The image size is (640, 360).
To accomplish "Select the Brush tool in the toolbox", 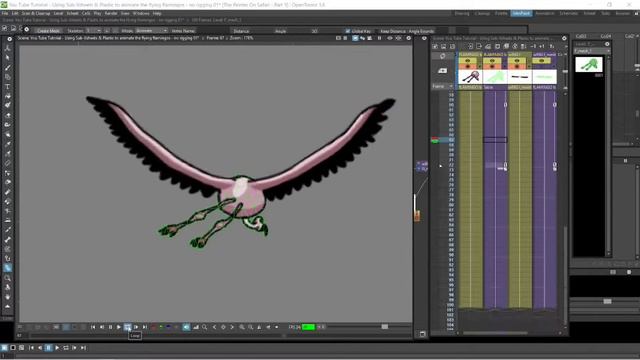I will click(7, 67).
